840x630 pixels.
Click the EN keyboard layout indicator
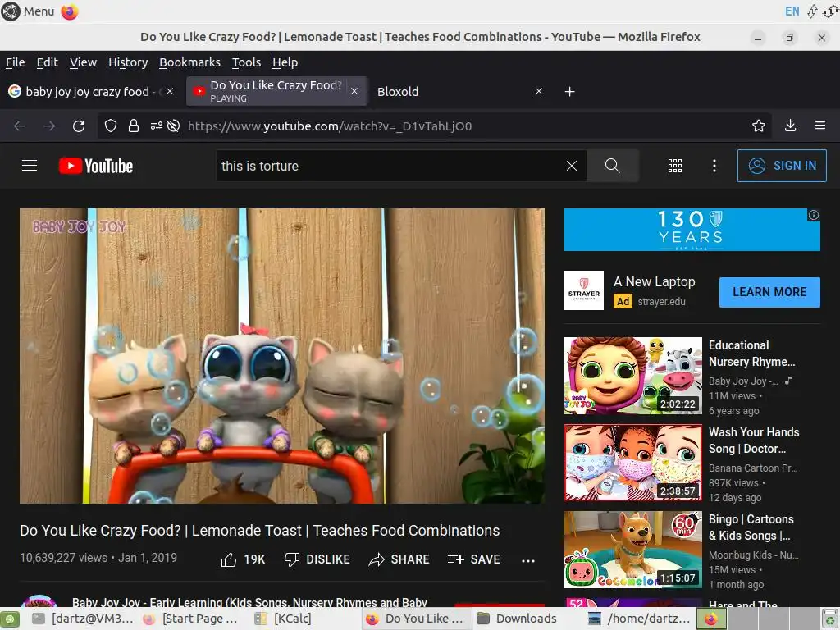click(x=792, y=11)
